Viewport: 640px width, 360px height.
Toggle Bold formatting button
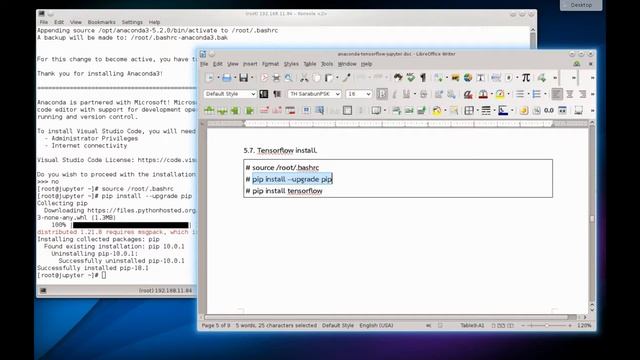click(x=382, y=94)
